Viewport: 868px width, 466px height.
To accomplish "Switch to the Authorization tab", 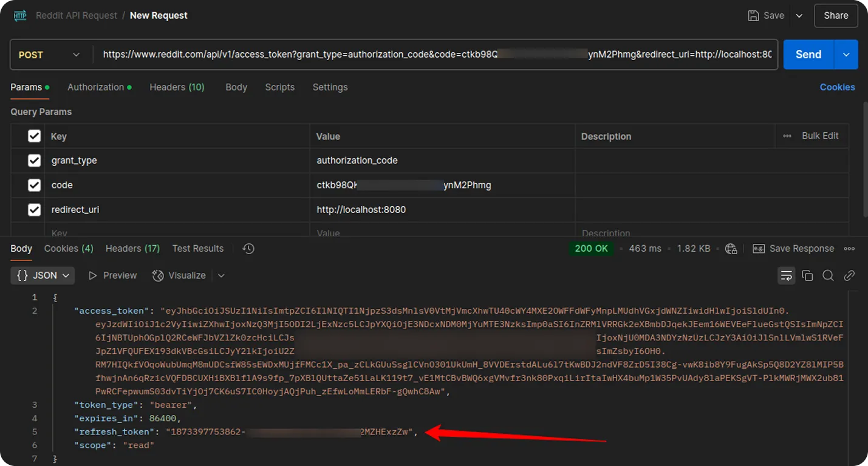I will tap(100, 87).
